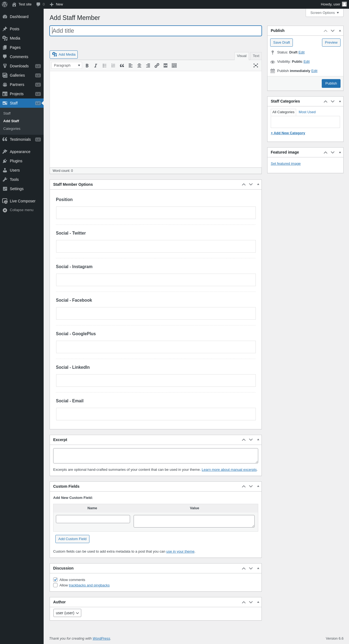The image size is (349, 644).
Task: Open the Most Used categories tab
Action: point(307,112)
